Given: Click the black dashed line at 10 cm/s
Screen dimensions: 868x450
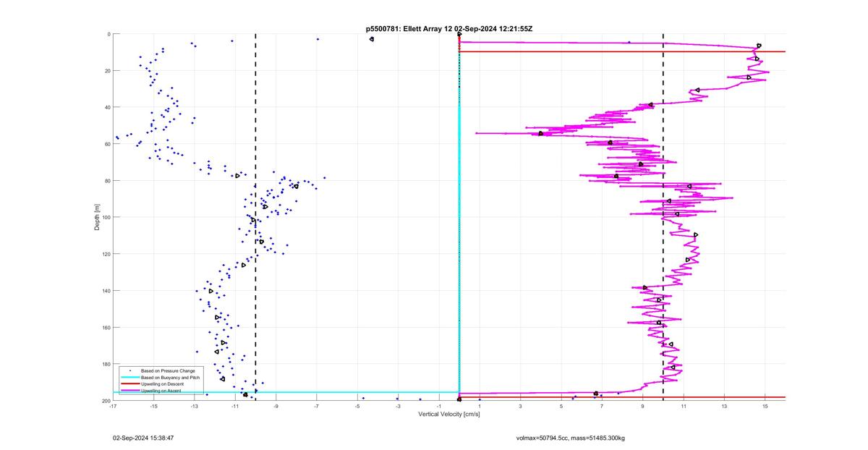Looking at the screenshot, I should click(663, 216).
